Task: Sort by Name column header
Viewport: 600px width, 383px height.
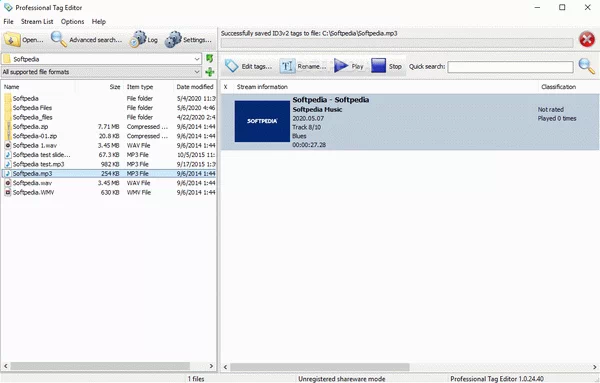Action: (x=38, y=87)
